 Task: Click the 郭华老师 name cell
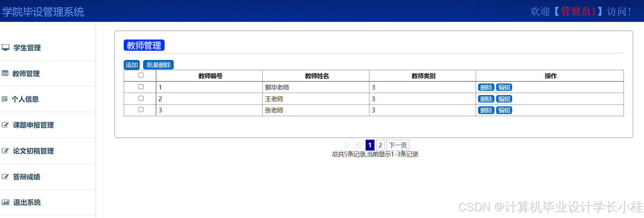(x=316, y=87)
